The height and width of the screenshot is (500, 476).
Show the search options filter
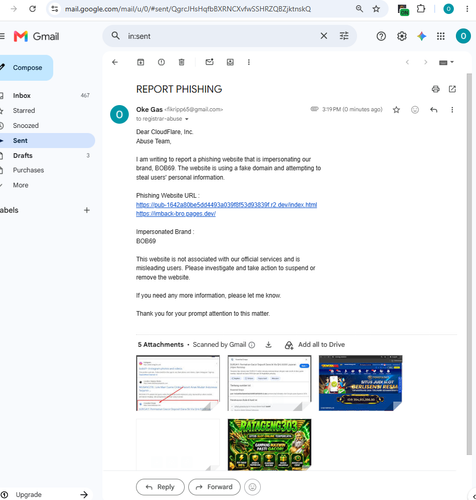click(x=344, y=36)
